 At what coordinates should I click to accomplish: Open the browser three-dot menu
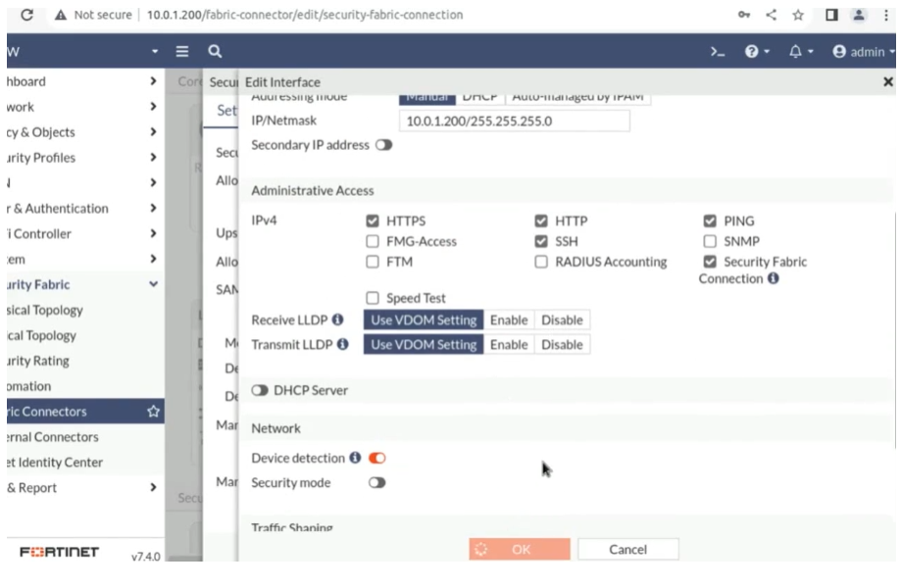click(x=886, y=15)
